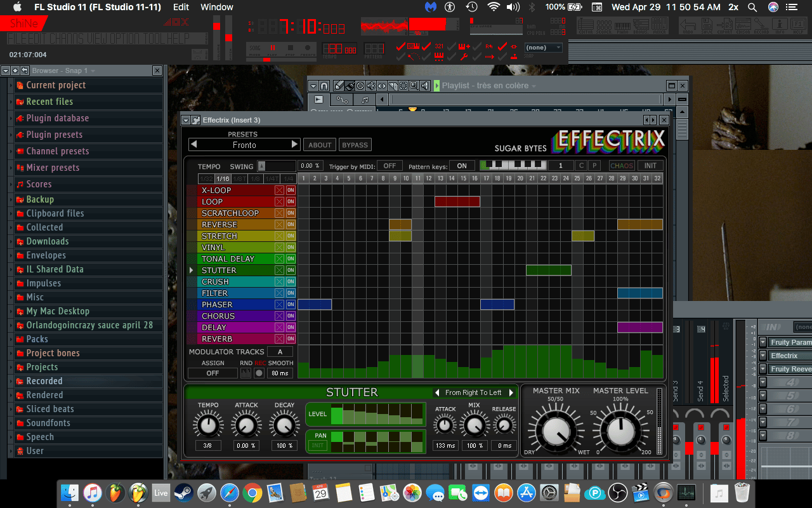Toggle the CHORUS effect ON switch

point(291,316)
